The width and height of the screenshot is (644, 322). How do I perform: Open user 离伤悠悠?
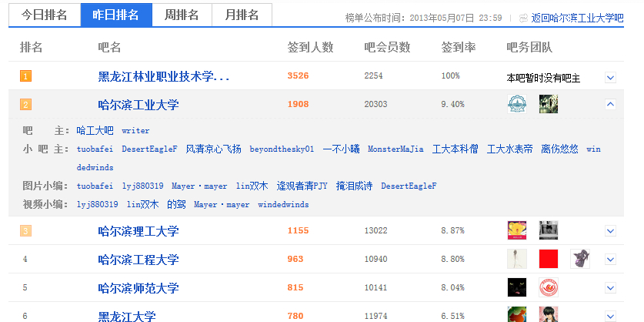[x=560, y=149]
